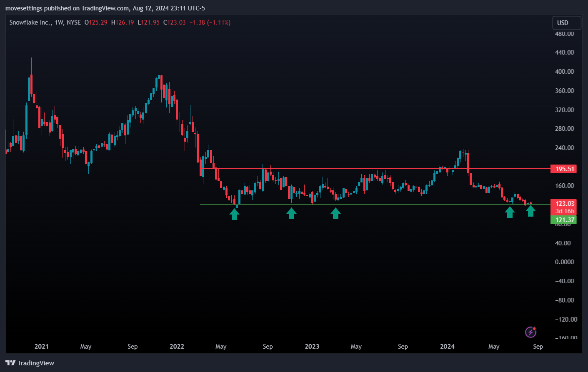
Task: Select the green horizontal support line at 121.37
Action: (x=375, y=204)
